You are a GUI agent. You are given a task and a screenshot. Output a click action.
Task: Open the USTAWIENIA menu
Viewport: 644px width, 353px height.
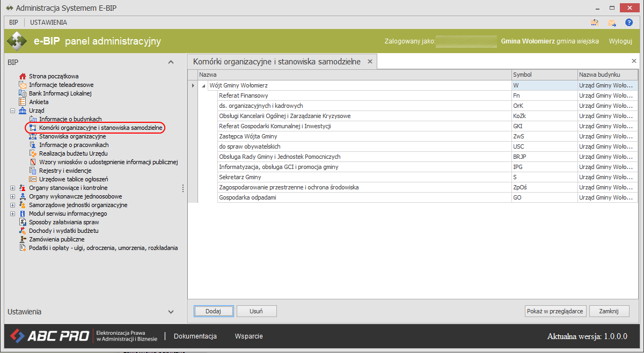click(x=48, y=23)
